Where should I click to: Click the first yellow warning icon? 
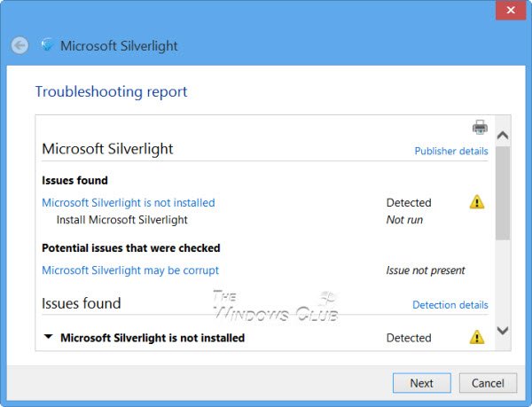[477, 202]
